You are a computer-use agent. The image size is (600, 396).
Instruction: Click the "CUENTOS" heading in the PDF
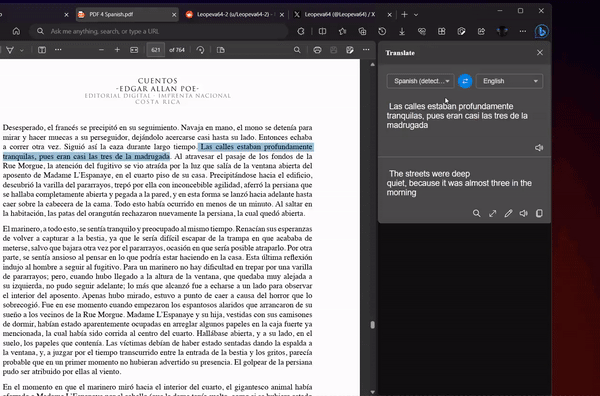(158, 81)
